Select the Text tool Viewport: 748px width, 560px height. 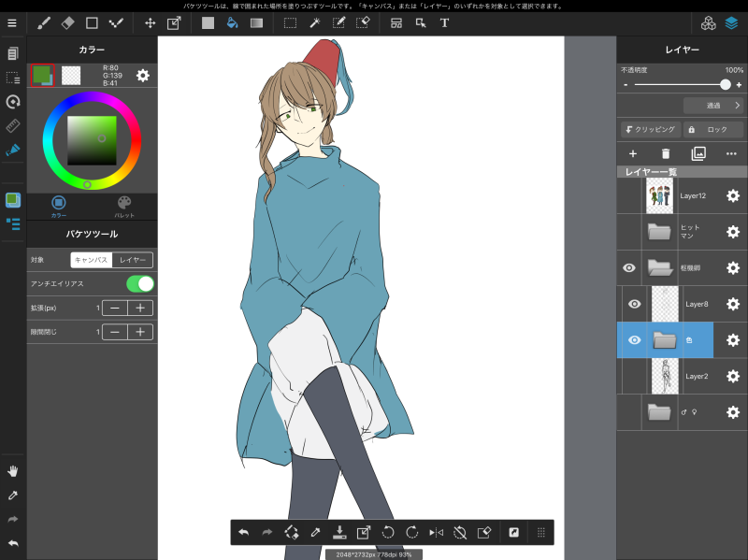click(x=445, y=22)
